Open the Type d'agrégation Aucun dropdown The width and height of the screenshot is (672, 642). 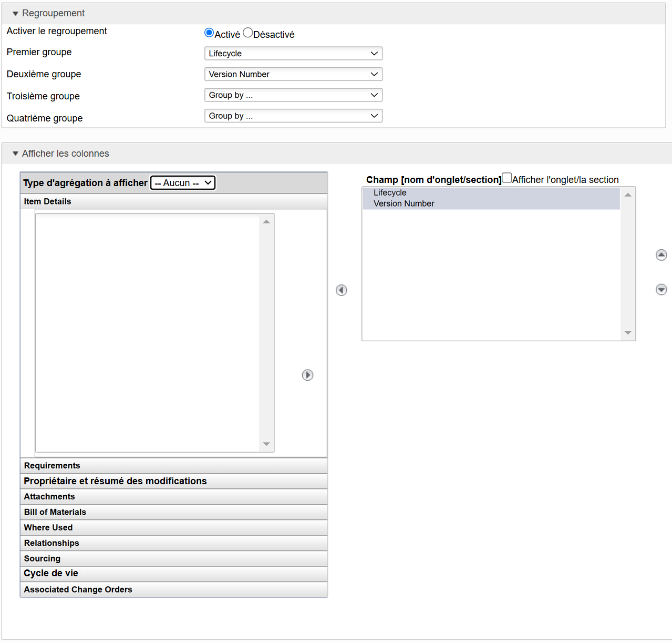click(183, 183)
